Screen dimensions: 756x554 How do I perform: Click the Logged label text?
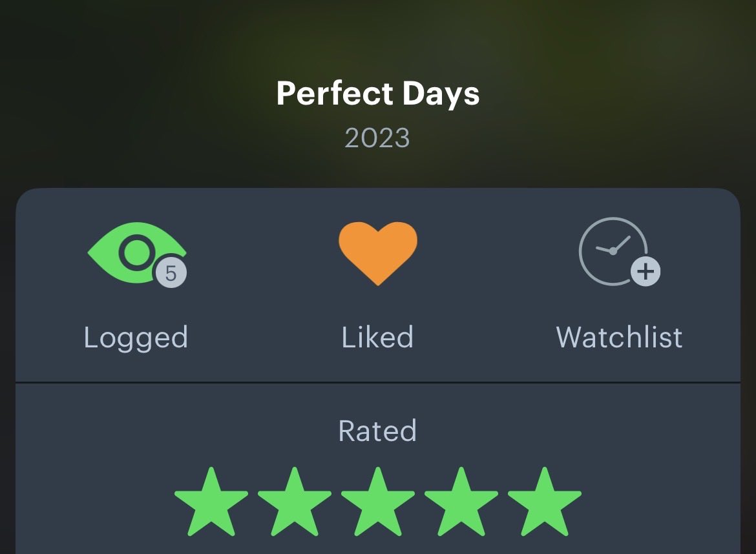click(x=136, y=338)
